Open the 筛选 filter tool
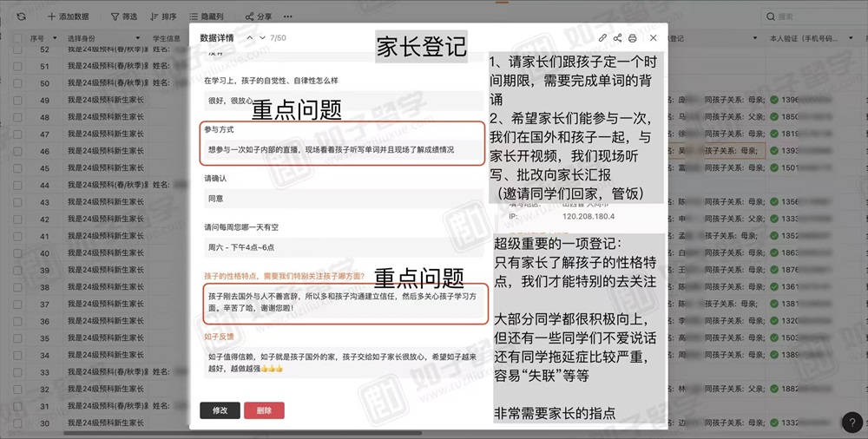Viewport: 868px width, 439px height. click(x=124, y=16)
